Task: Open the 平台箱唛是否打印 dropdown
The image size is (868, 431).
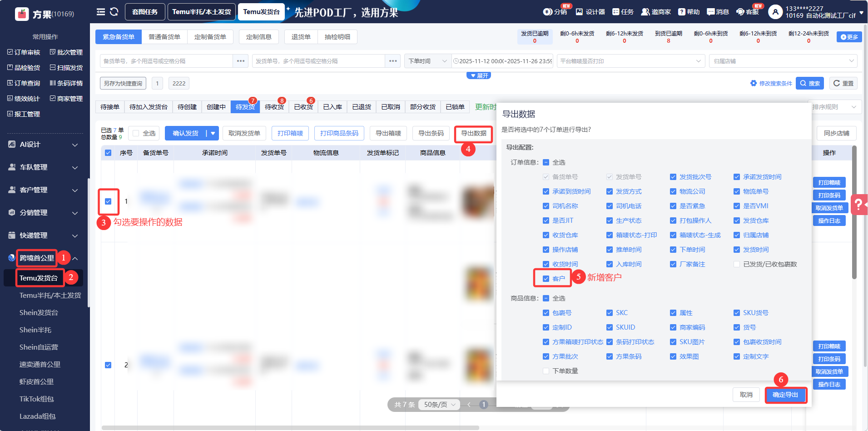Action: click(630, 61)
